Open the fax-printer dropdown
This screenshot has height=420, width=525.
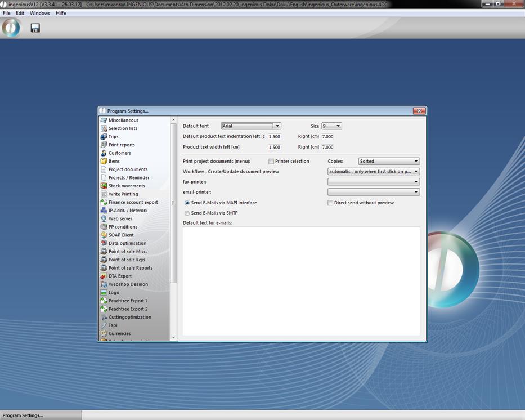click(374, 182)
